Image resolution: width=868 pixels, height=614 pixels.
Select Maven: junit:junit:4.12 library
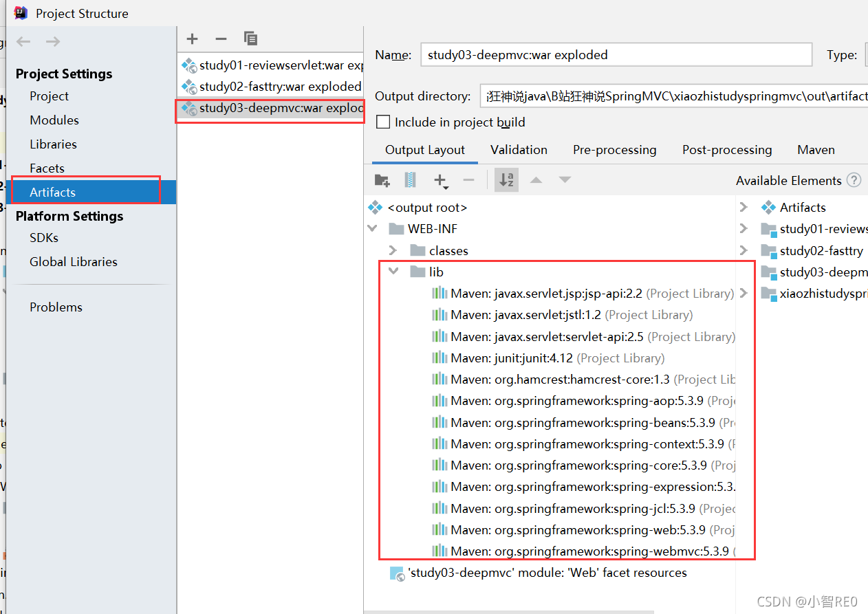point(548,358)
